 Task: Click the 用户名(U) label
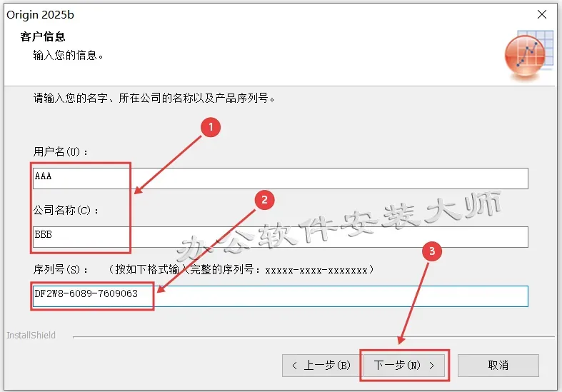pos(60,151)
